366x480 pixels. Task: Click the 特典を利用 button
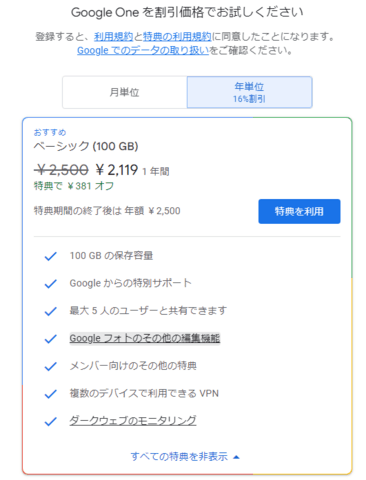tap(299, 211)
